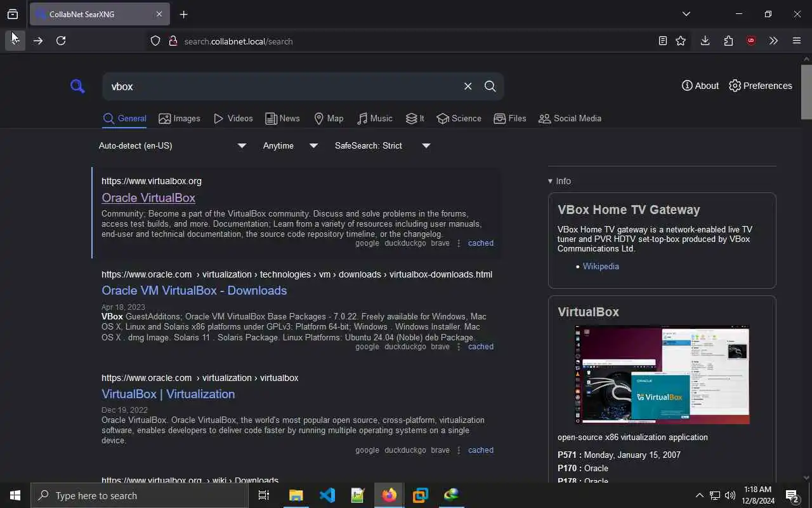Go forward in browser history
812x508 pixels.
coord(38,41)
